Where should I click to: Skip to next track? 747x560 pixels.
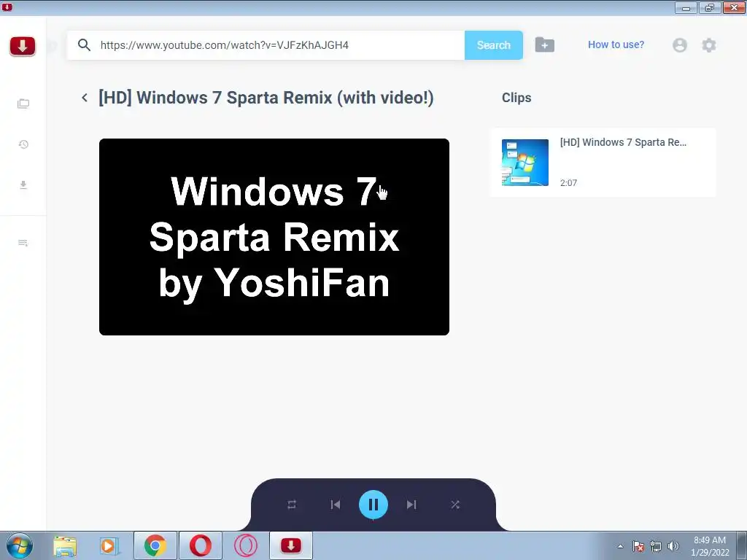point(411,505)
